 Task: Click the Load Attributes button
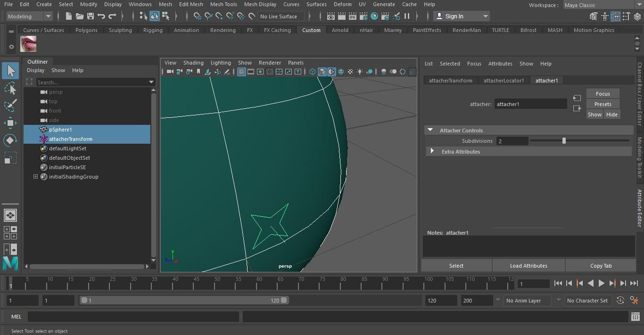tap(528, 266)
